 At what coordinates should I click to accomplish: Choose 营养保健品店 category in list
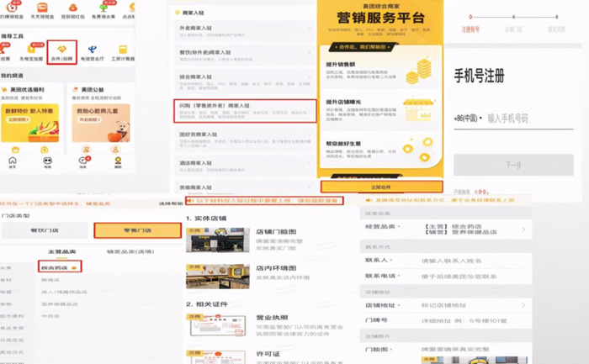click(x=60, y=304)
